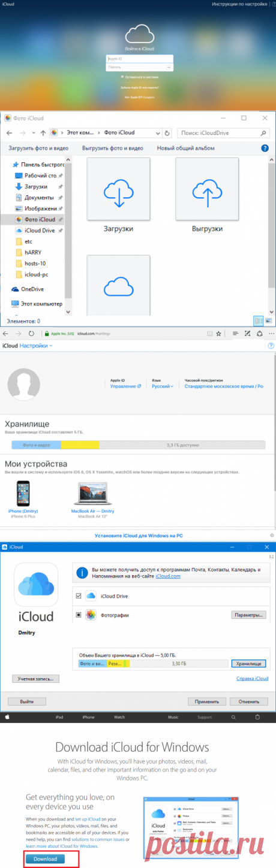Click the Параметры... button next to Фотографии
This screenshot has width=276, height=868.
tap(248, 615)
